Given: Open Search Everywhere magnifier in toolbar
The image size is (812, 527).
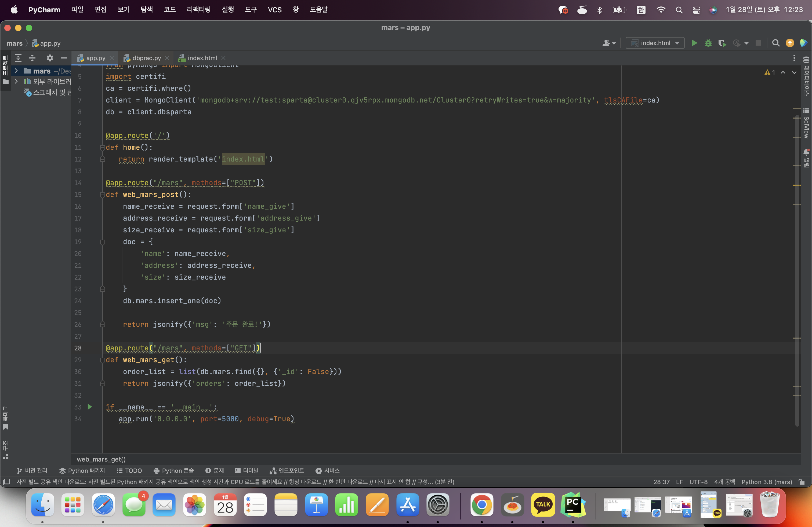Looking at the screenshot, I should (x=776, y=43).
